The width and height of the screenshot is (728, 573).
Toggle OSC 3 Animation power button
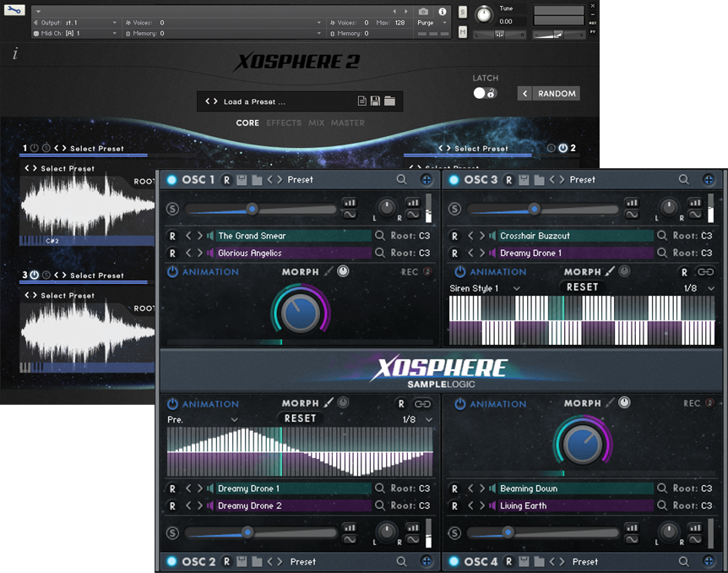click(x=459, y=272)
